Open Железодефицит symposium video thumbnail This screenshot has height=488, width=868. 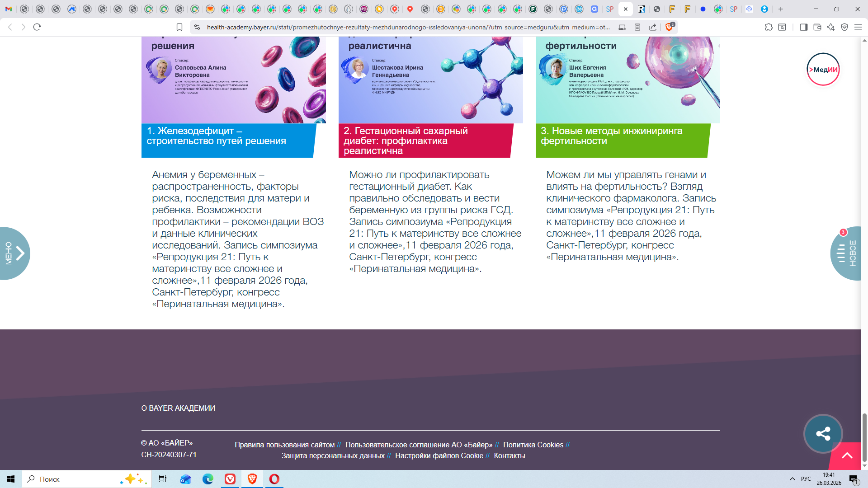[233, 79]
